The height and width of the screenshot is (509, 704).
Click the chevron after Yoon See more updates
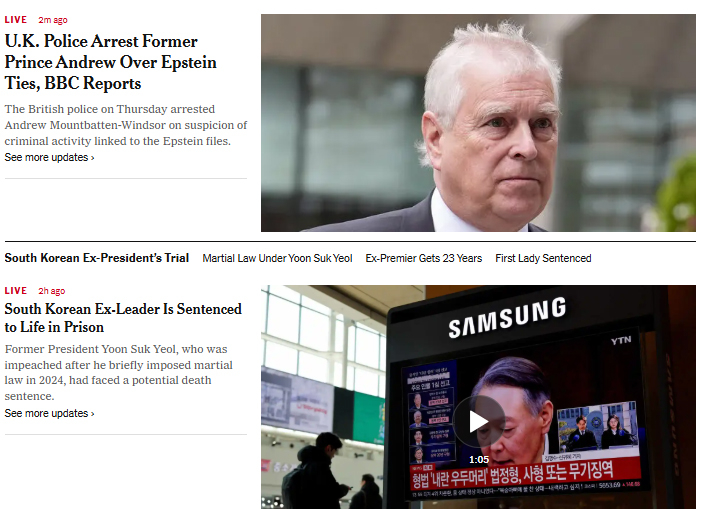click(92, 414)
